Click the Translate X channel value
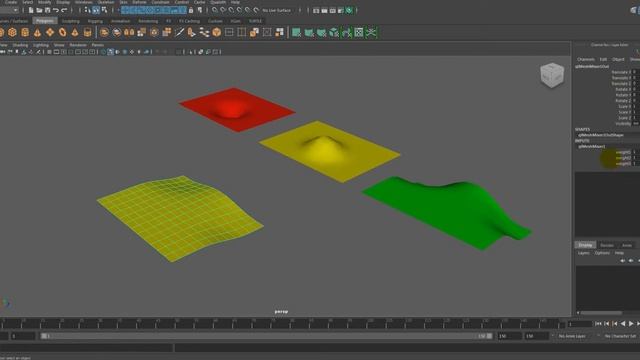The height and width of the screenshot is (360, 640). [x=635, y=72]
